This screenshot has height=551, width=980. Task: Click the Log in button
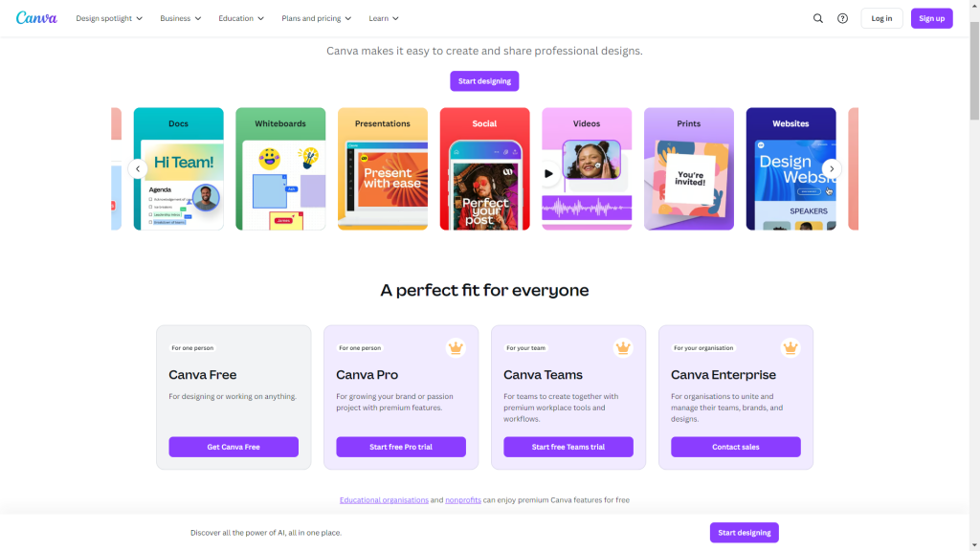[x=881, y=18]
